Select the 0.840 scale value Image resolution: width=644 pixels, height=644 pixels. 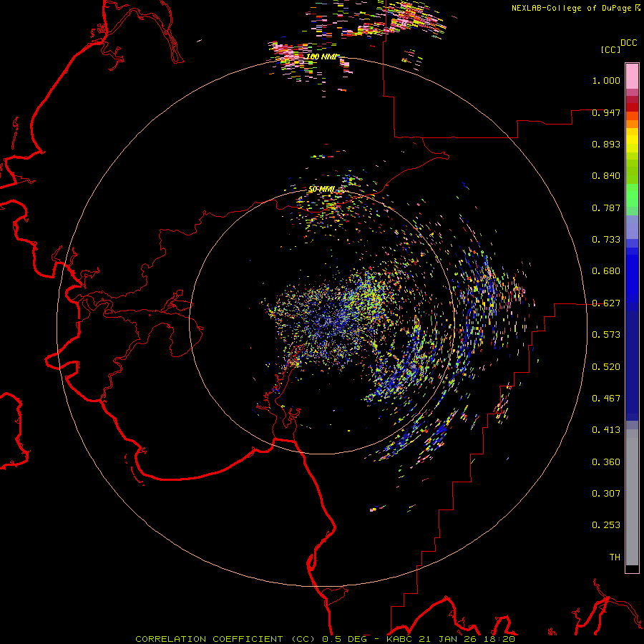606,176
